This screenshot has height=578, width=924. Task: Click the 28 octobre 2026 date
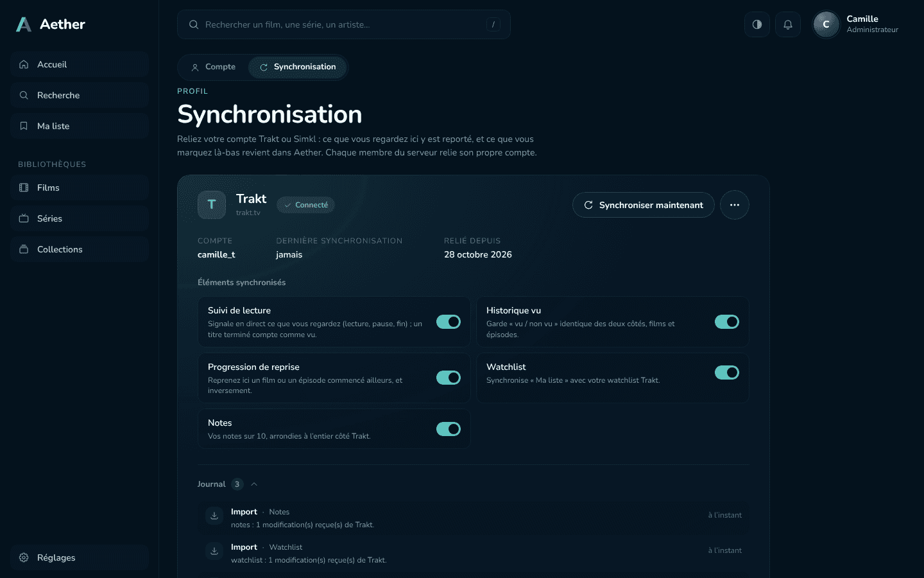(x=478, y=254)
